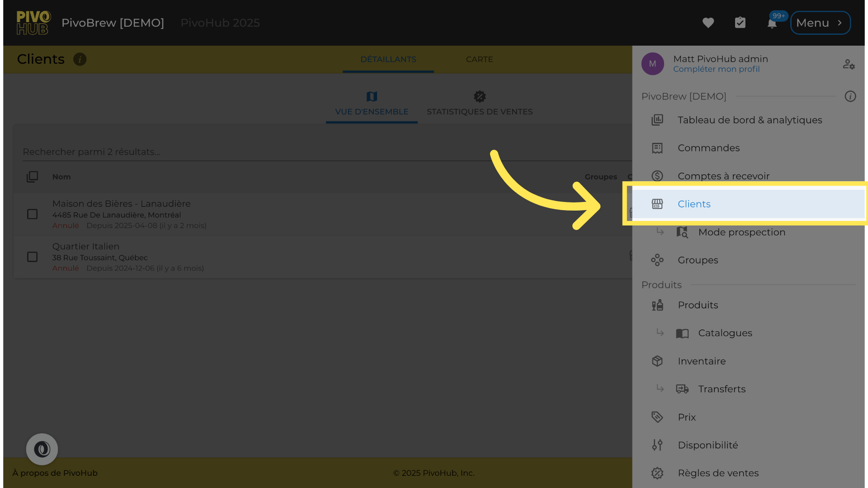
Task: Open Mode prospection submenu item
Action: click(741, 232)
